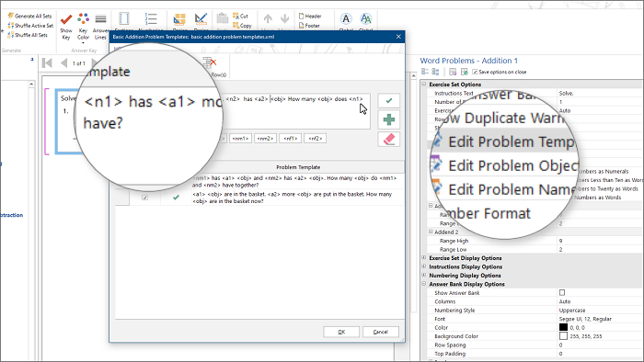Click the orange Design grid icon
The height and width of the screenshot is (362, 644).
(x=179, y=19)
